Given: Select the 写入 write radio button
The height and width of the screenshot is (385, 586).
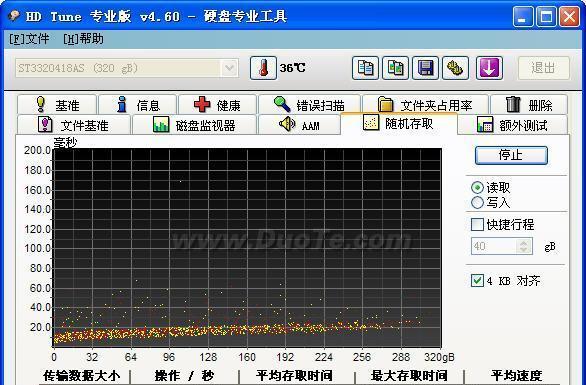Looking at the screenshot, I should pos(477,203).
